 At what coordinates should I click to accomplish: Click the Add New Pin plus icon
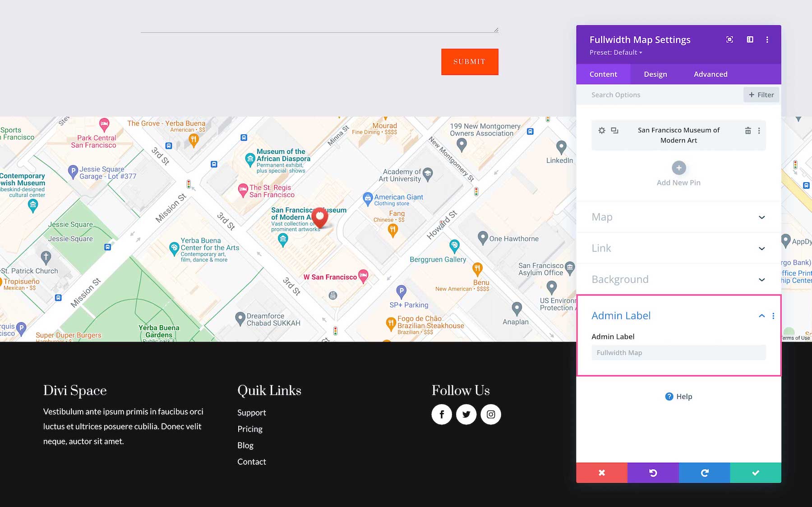click(678, 167)
